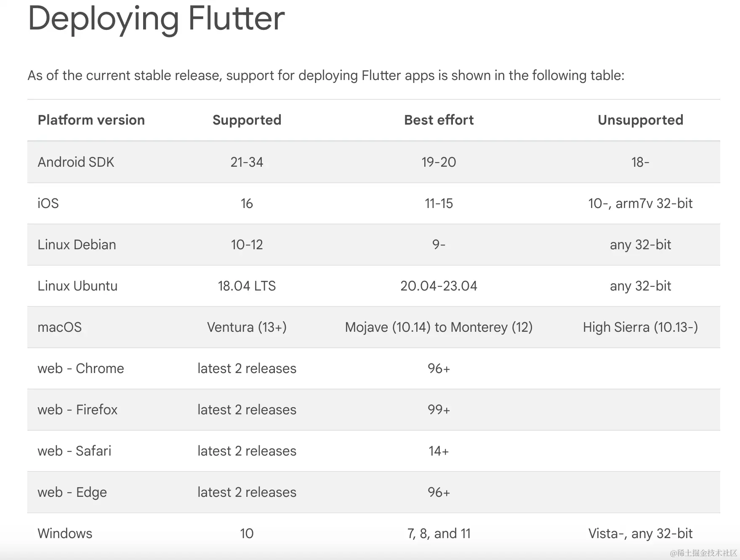Select the Platform version column header
The height and width of the screenshot is (560, 740).
tap(91, 120)
